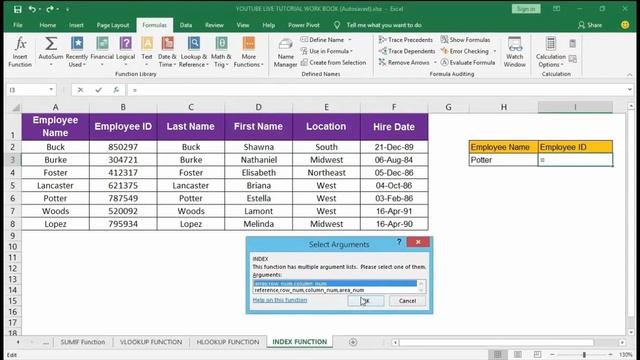Expand the formula bar
This screenshot has height=360, width=640.
click(x=630, y=90)
